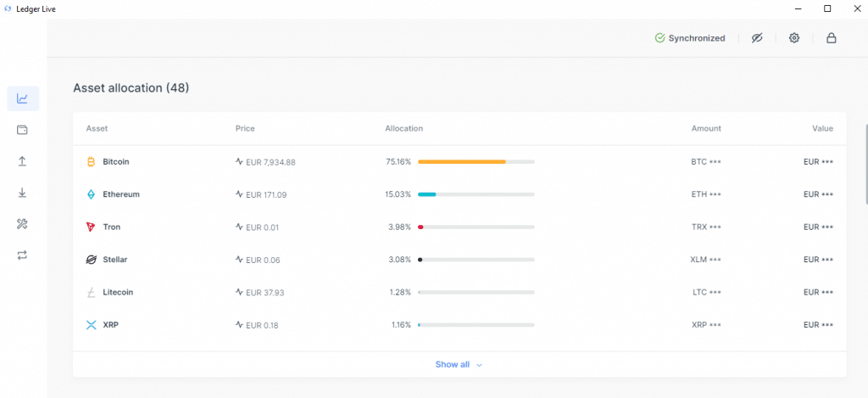Open Settings via the gear icon

(x=794, y=38)
